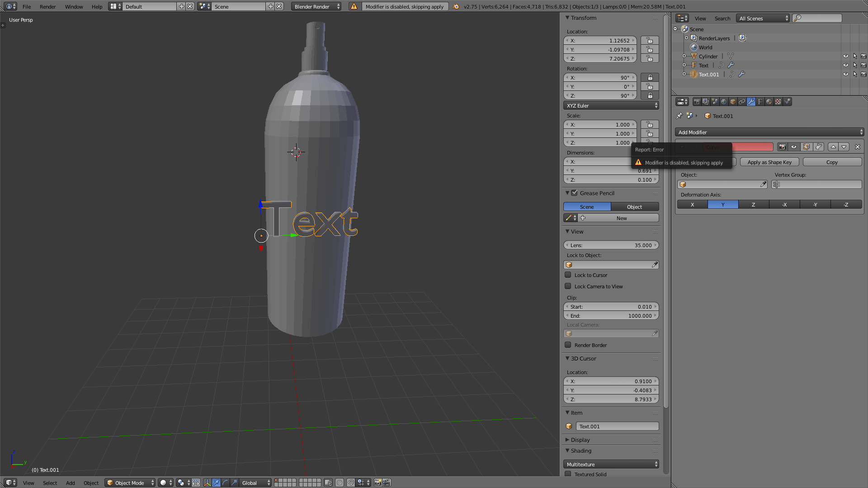This screenshot has height=488, width=868.
Task: Enable Lock to Cursor checkbox
Action: tap(568, 275)
